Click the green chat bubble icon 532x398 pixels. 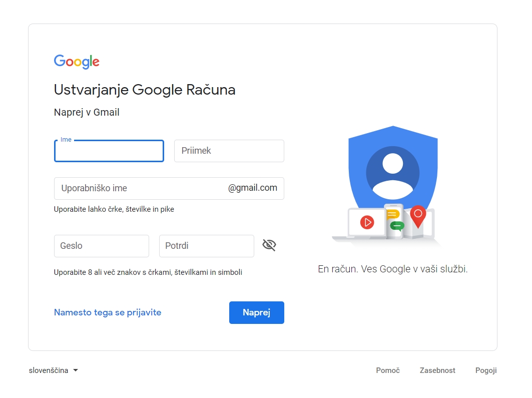coord(397,226)
